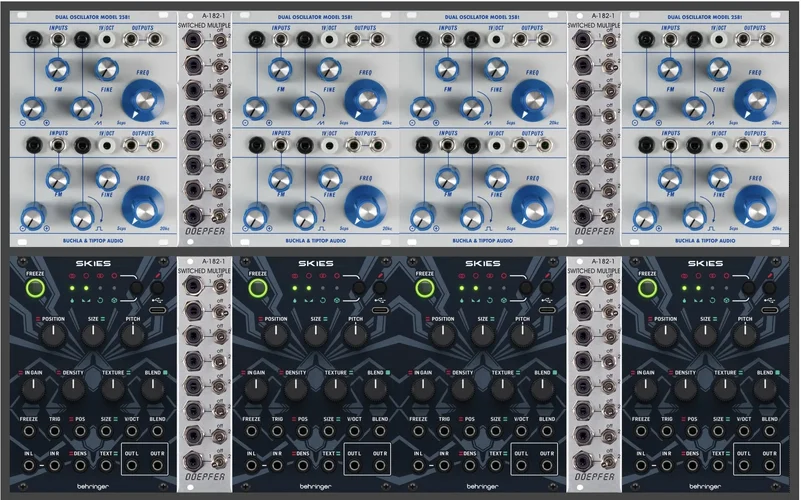
Task: Flip top switch on lower-row right A-182-1
Action: 609,287
